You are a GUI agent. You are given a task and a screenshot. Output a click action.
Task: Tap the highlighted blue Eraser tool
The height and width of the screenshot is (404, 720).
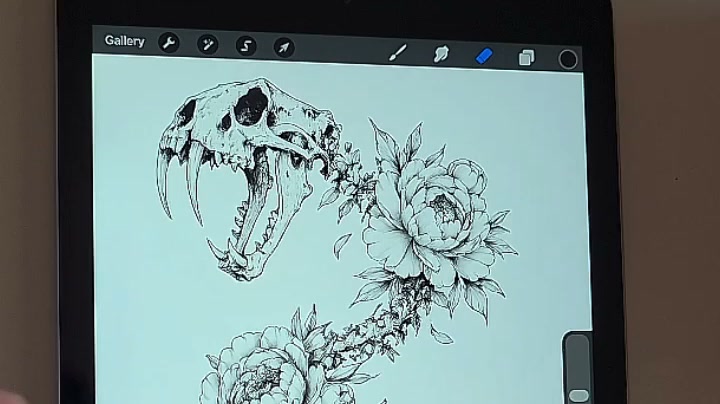click(484, 56)
